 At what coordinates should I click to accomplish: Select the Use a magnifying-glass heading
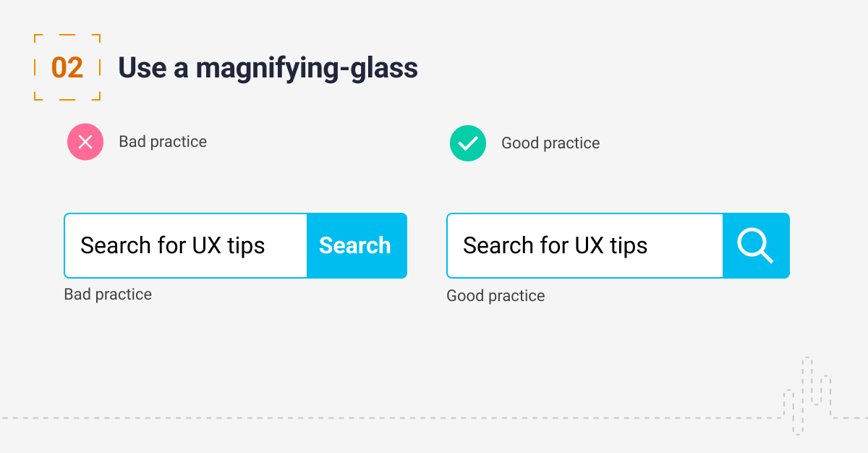tap(268, 68)
